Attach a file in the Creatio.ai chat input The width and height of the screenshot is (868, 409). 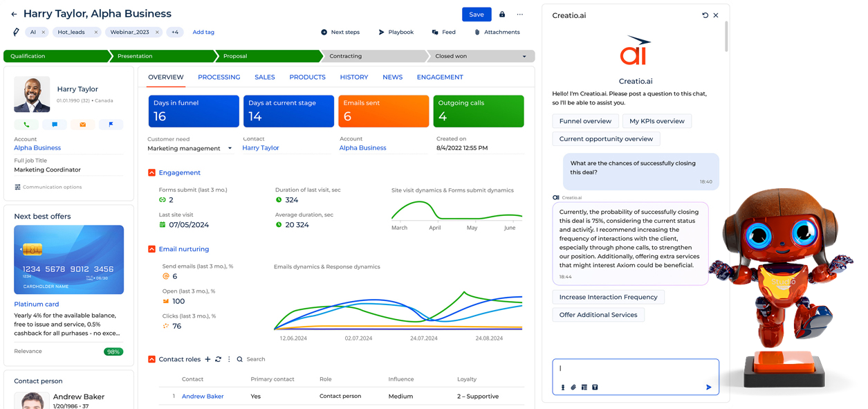point(573,387)
